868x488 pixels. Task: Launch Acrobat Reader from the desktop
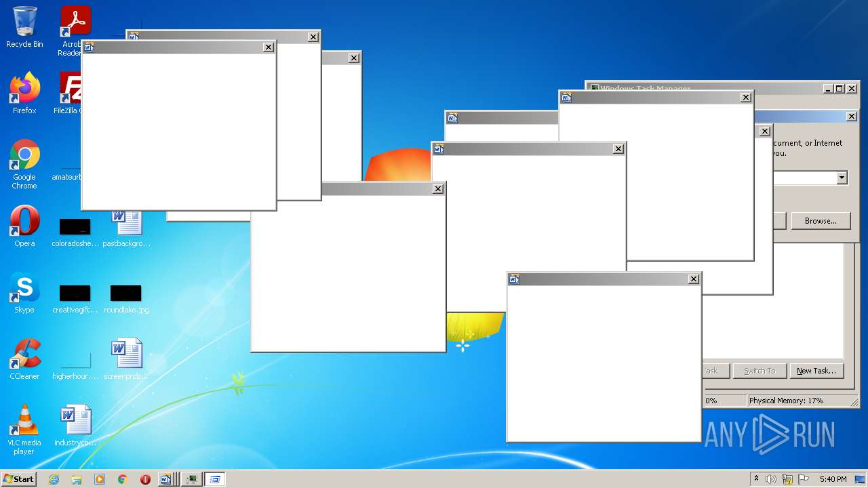(73, 30)
